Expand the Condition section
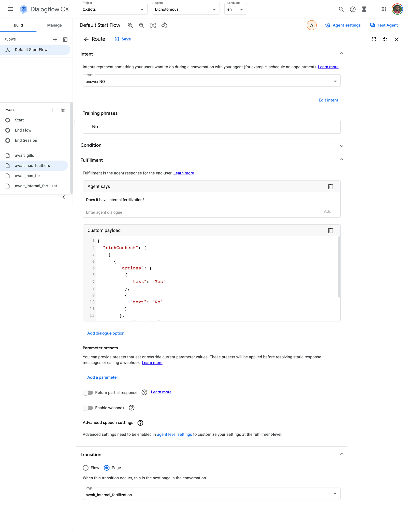 tap(212, 145)
